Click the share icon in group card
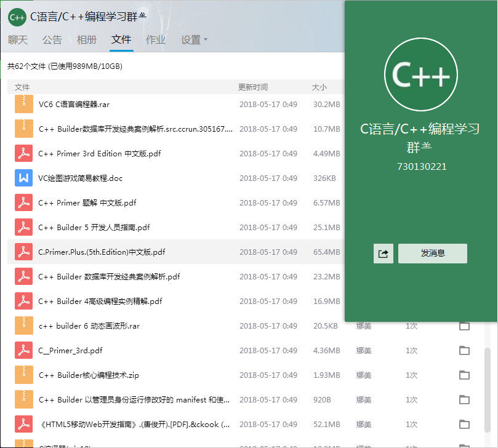 tap(384, 254)
